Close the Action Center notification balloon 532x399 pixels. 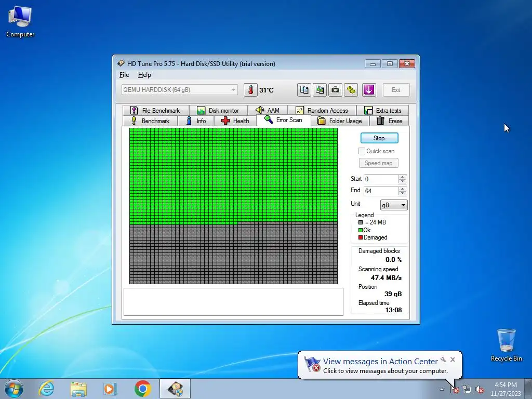click(453, 360)
